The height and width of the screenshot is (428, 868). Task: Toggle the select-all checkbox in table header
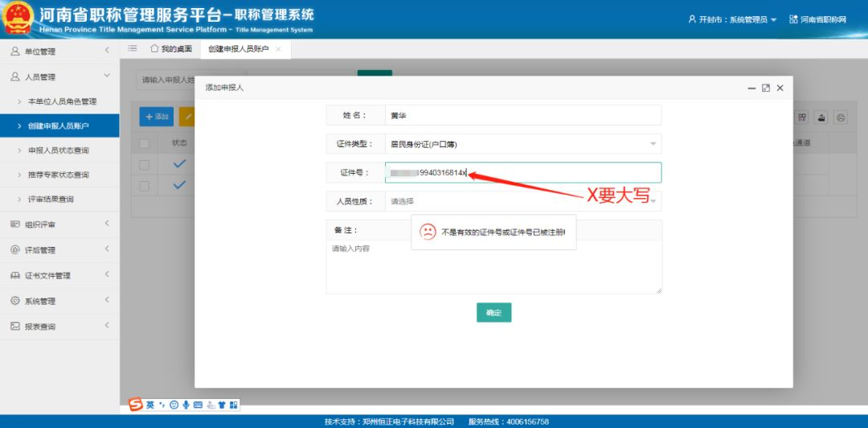[144, 143]
